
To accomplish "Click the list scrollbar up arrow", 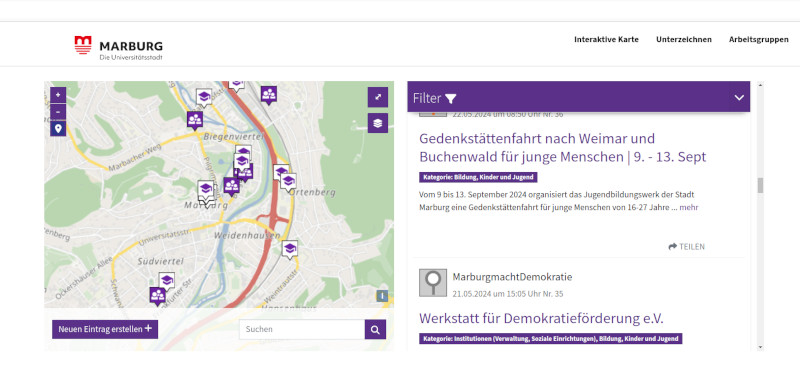I will 760,84.
